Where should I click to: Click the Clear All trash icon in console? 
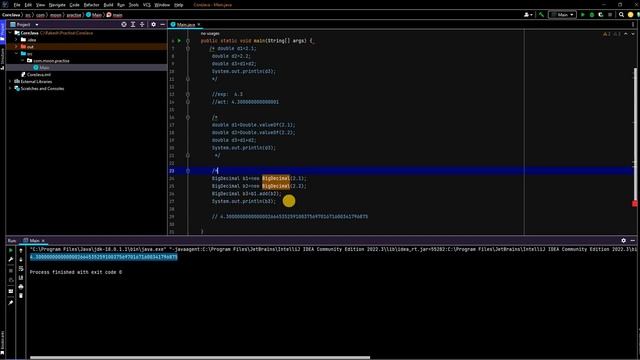point(21,296)
